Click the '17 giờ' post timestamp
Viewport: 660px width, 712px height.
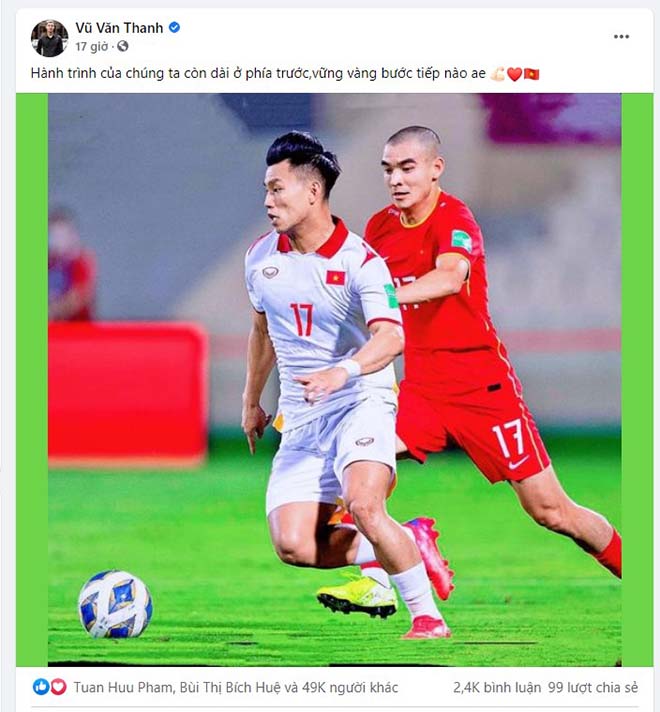click(92, 46)
